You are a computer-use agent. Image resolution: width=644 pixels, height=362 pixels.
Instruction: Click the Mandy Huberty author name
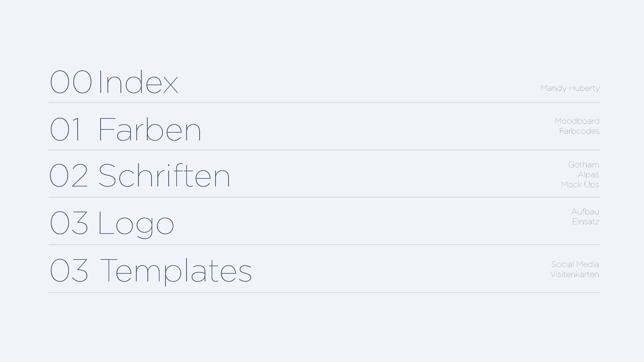[x=570, y=88]
